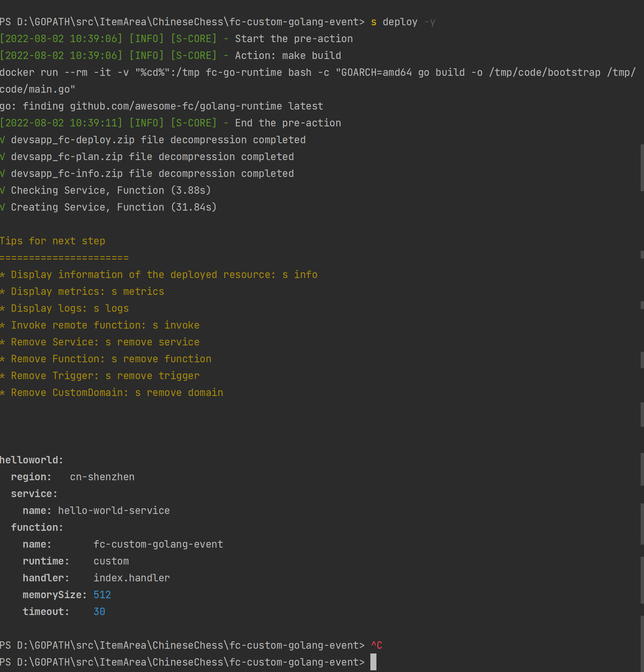
Task: Click the 's remove trigger' tip line
Action: (x=100, y=376)
